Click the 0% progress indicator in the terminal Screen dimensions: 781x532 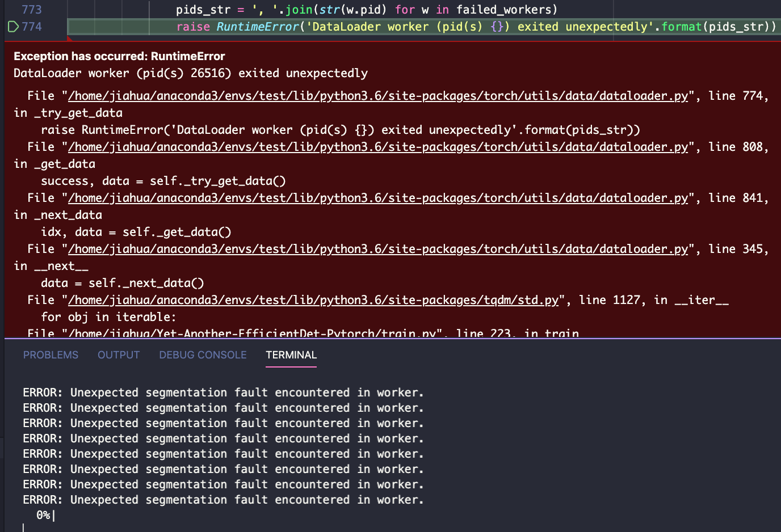42,515
